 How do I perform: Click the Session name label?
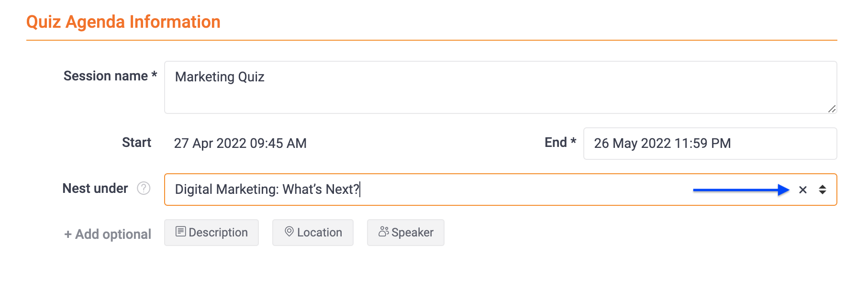coord(111,76)
